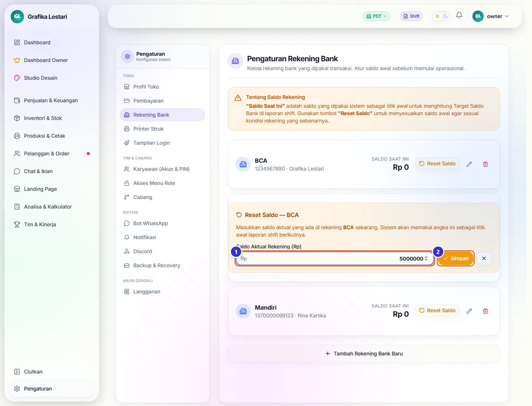Viewport: 532px width, 406px height.
Task: Open Dashboard in the main sidebar
Action: pyautogui.click(x=52, y=42)
